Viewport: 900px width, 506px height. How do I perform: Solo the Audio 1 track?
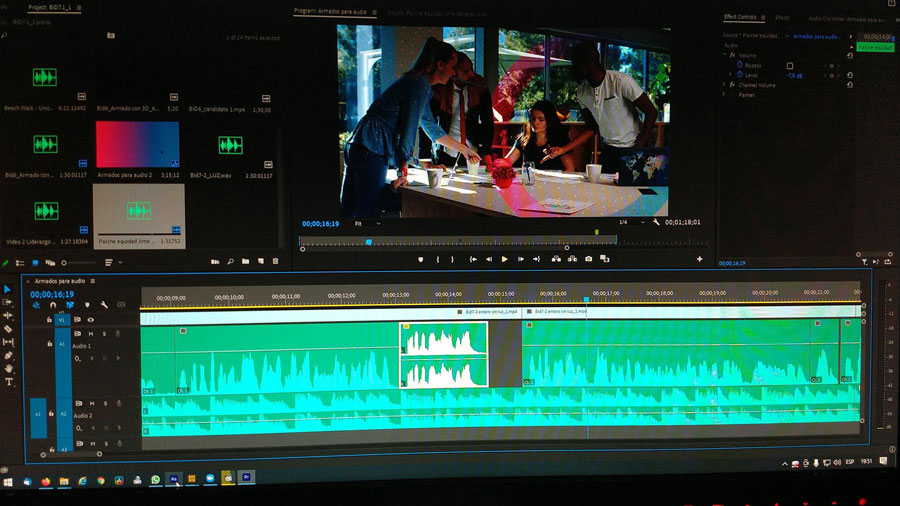[x=104, y=334]
